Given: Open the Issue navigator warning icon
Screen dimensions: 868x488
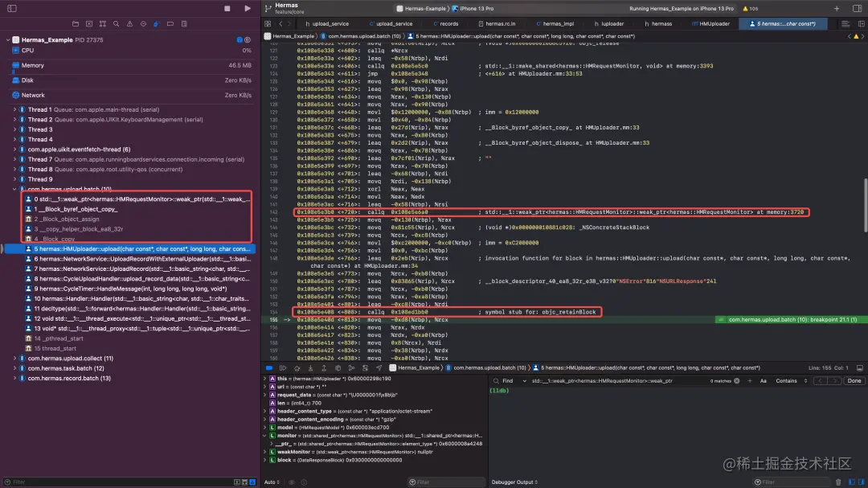Looking at the screenshot, I should 129,24.
